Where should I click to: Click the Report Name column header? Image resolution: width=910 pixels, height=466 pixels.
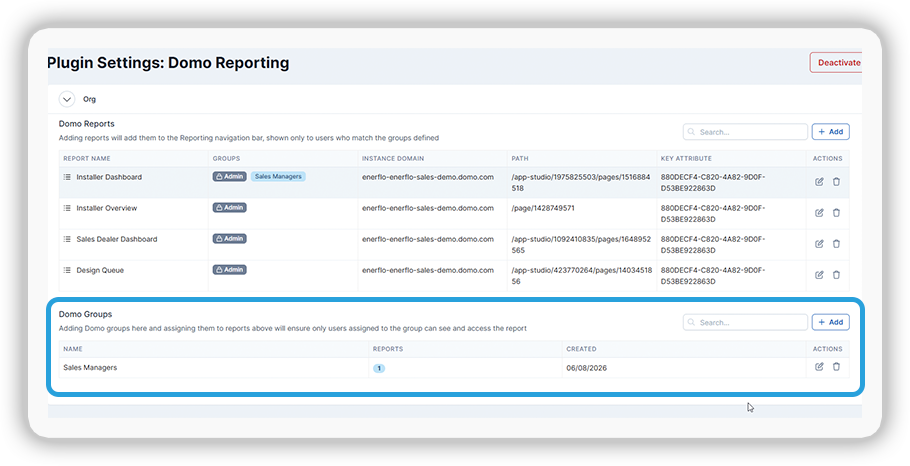tap(86, 158)
